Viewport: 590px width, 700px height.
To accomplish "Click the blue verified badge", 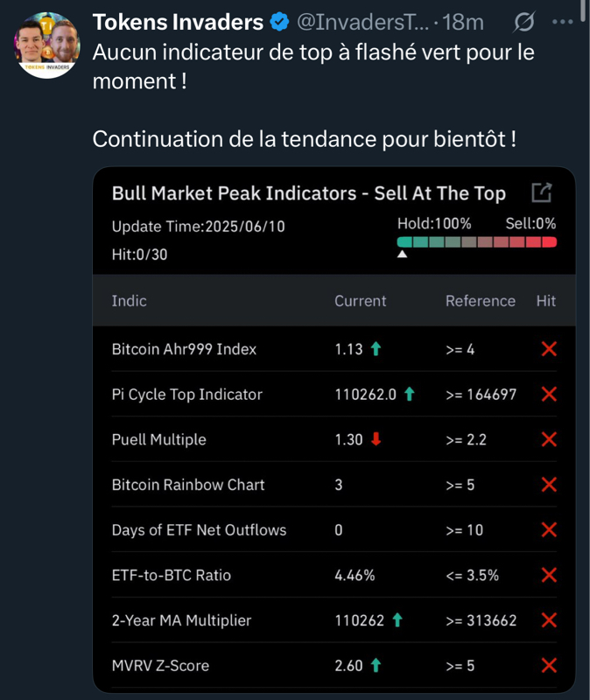I will tap(280, 22).
